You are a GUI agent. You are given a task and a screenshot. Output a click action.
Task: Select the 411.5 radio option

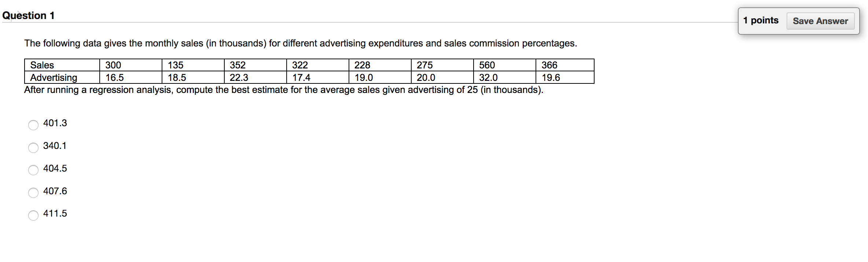click(33, 215)
